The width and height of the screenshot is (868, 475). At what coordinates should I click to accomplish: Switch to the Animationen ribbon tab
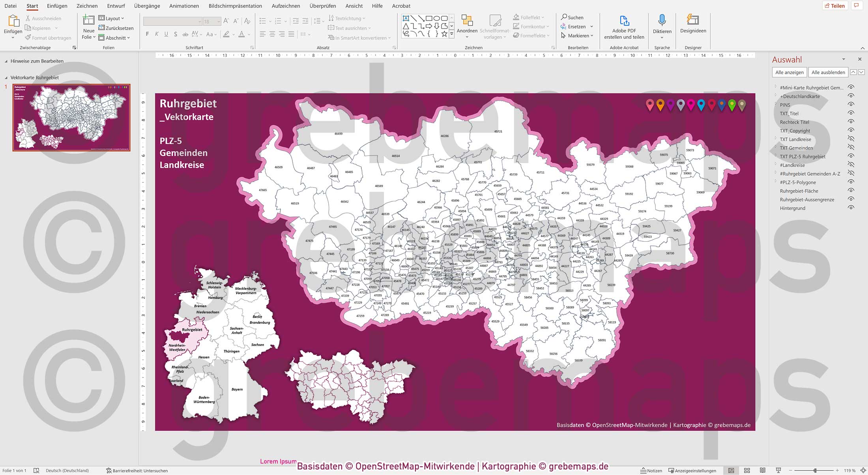pyautogui.click(x=184, y=6)
